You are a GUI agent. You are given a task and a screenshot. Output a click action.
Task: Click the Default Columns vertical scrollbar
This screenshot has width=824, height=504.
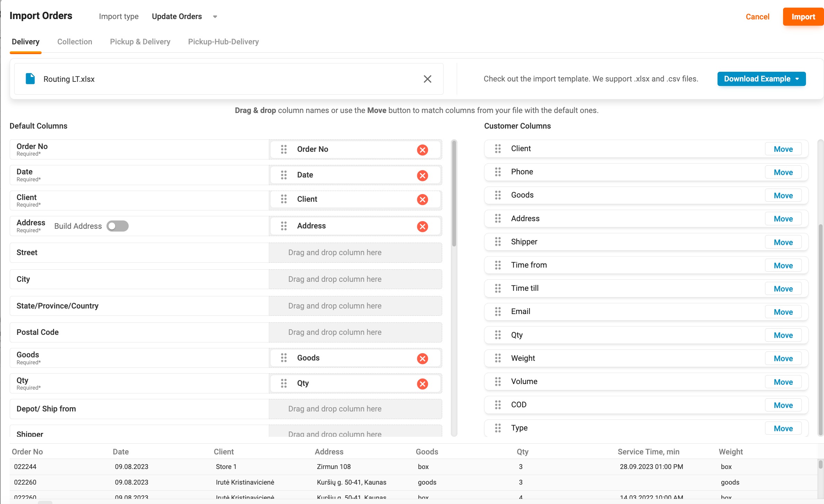(454, 194)
